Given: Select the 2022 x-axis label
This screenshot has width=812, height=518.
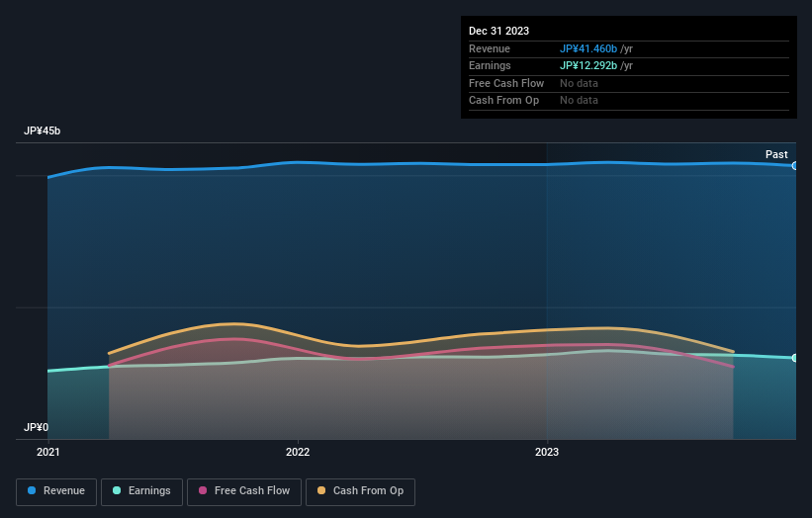Looking at the screenshot, I should [298, 452].
